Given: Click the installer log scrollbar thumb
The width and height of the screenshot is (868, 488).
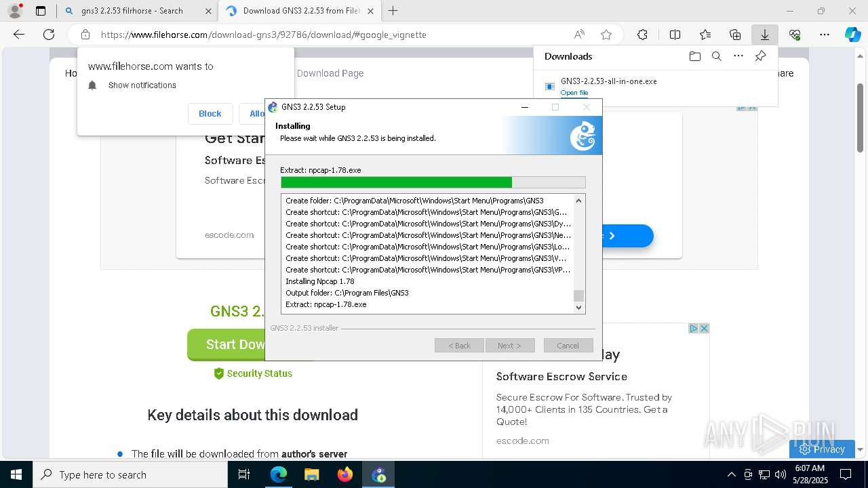Looking at the screenshot, I should pos(578,296).
